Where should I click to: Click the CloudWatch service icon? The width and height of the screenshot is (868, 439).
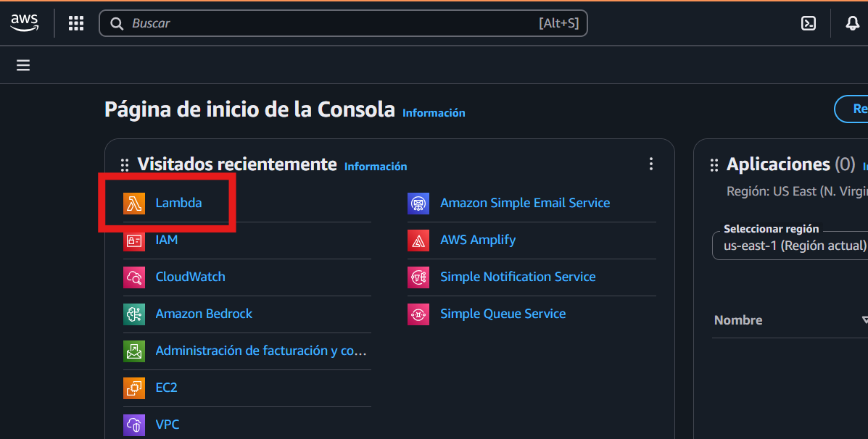(x=134, y=277)
